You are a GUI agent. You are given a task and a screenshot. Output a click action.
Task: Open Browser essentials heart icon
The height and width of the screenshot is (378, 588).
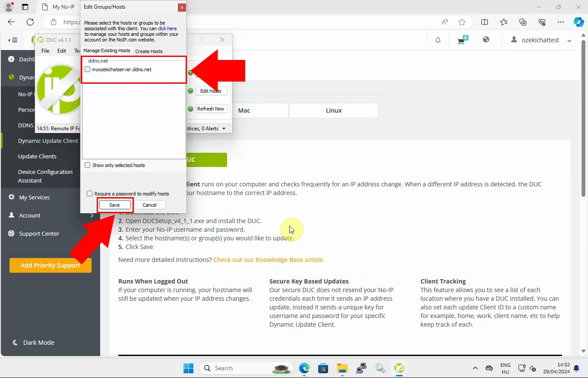click(542, 22)
